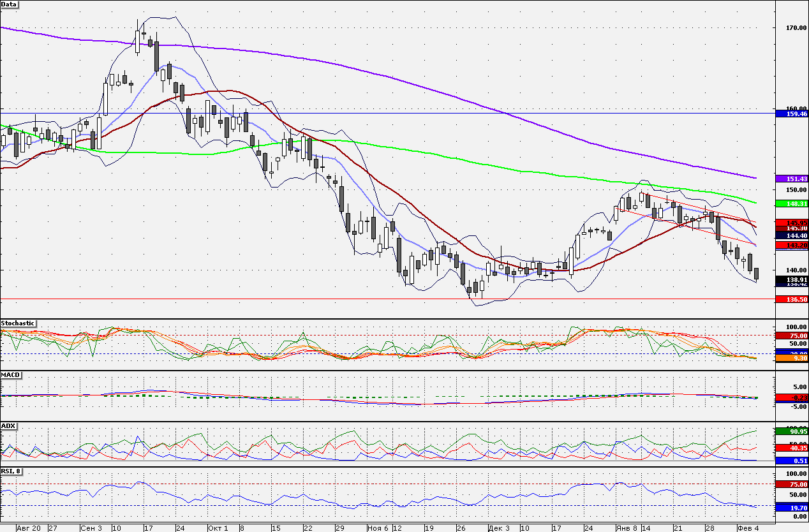Select the blue 19.70 RSI value tag

tap(791, 508)
